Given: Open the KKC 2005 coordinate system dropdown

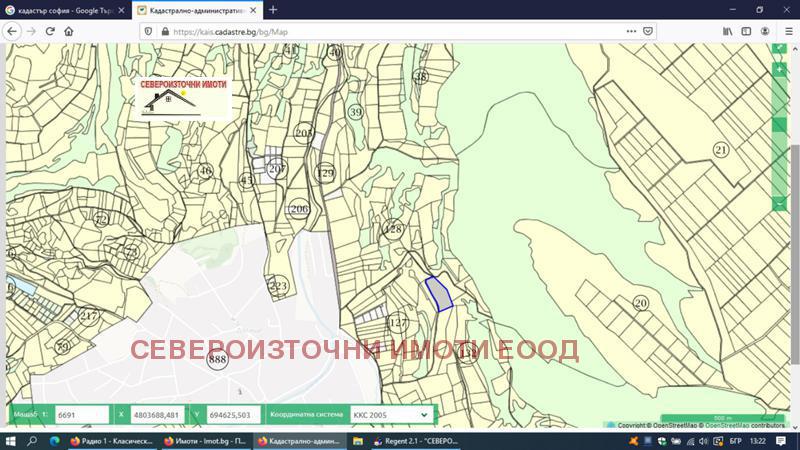Looking at the screenshot, I should click(390, 414).
